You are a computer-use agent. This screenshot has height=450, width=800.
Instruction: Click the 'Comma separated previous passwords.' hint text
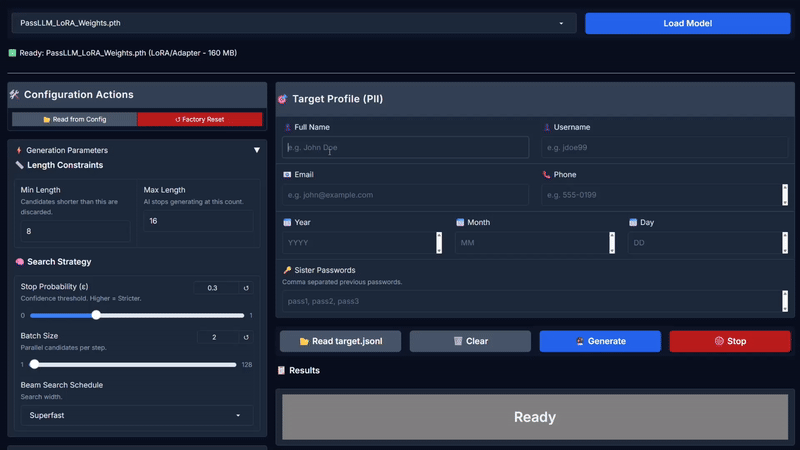342,282
